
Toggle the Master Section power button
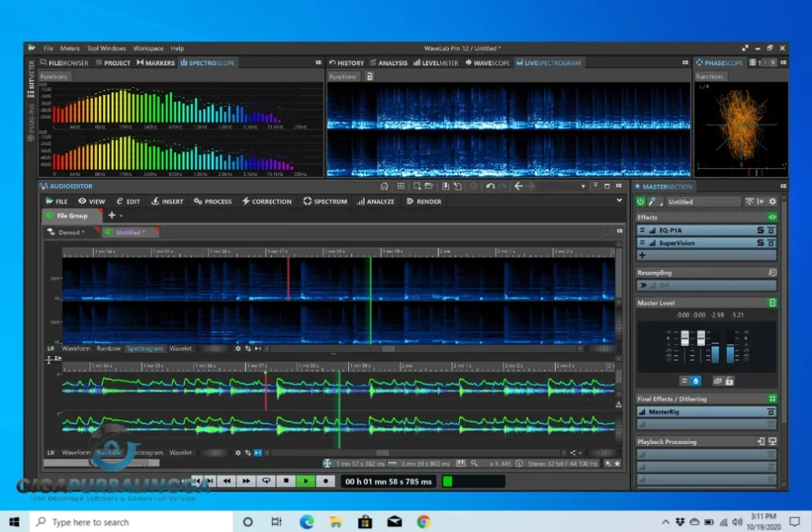(641, 201)
